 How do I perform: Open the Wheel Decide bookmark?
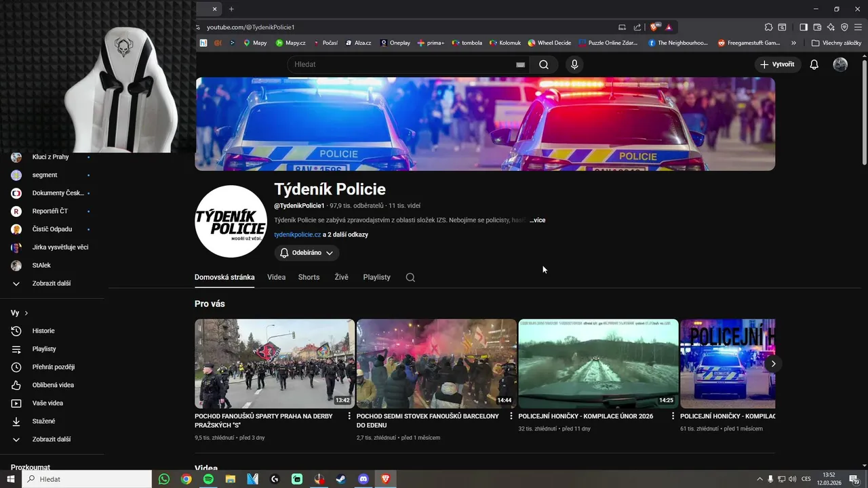point(549,43)
